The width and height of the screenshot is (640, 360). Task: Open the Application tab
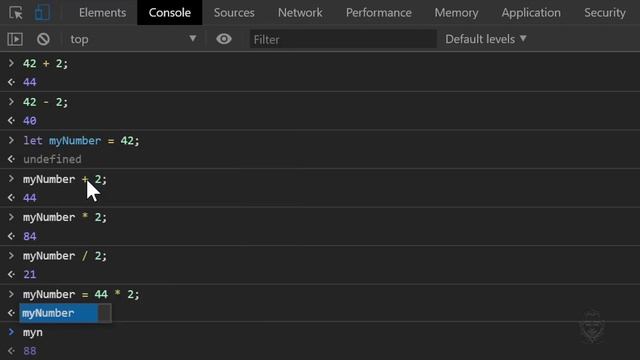tap(531, 13)
